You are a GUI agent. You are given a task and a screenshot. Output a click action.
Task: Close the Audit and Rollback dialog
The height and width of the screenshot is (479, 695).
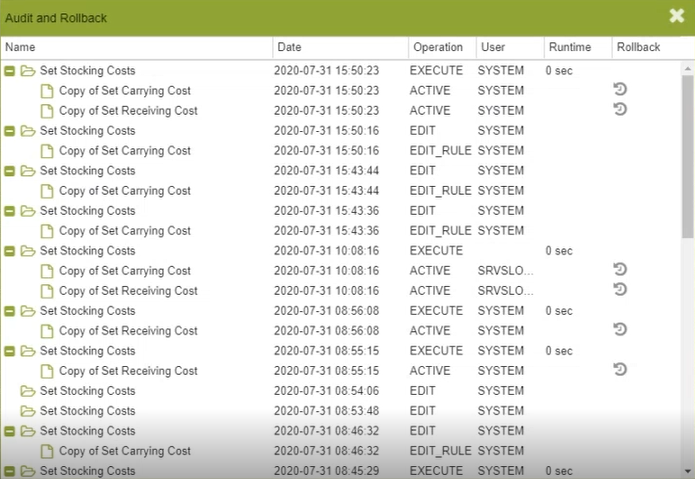click(x=677, y=16)
